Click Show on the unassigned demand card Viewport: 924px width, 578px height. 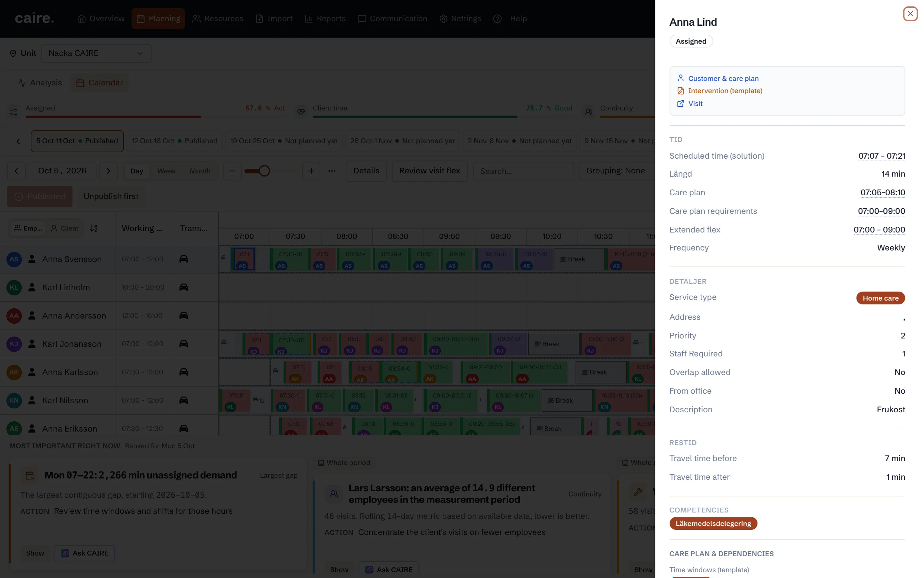(35, 553)
